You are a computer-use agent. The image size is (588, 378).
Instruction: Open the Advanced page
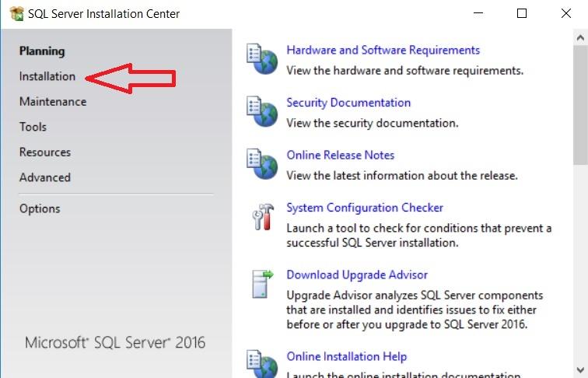(x=45, y=177)
